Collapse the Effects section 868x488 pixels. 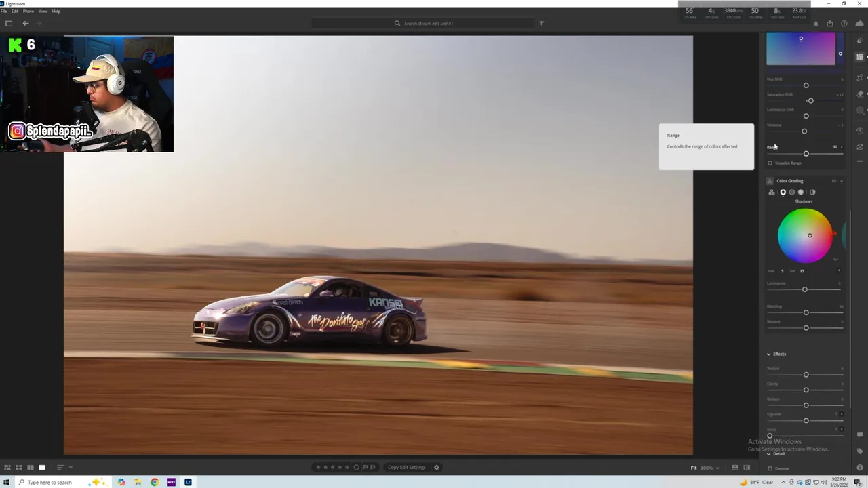(769, 354)
